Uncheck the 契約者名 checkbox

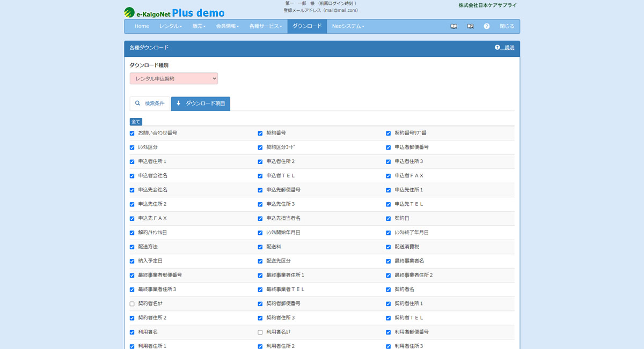point(389,289)
